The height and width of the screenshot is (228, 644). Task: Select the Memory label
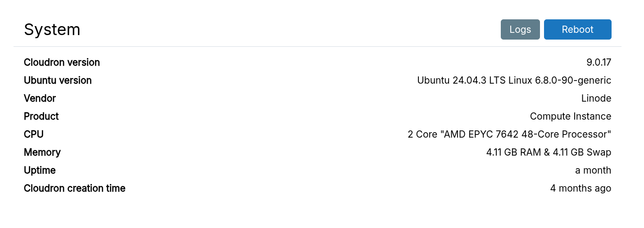42,152
